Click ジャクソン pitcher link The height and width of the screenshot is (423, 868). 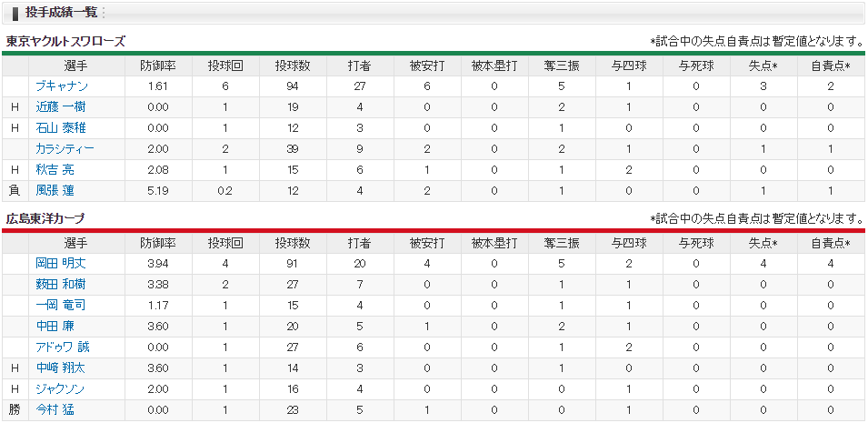pos(60,389)
